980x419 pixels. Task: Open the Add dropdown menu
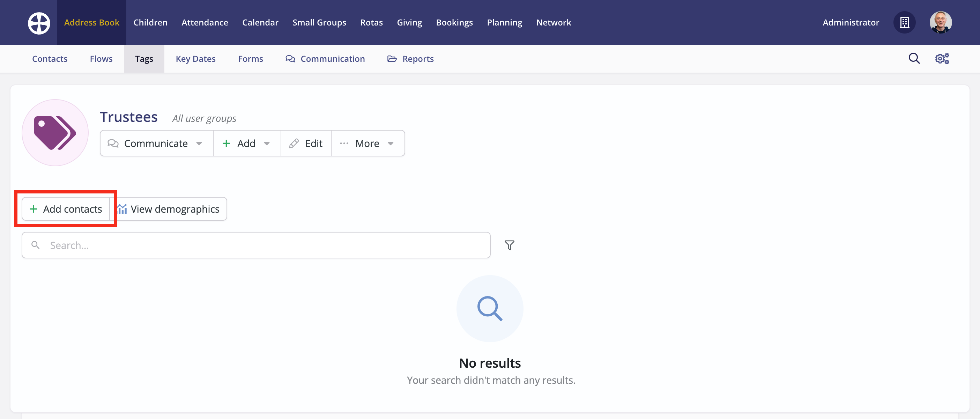pyautogui.click(x=246, y=144)
